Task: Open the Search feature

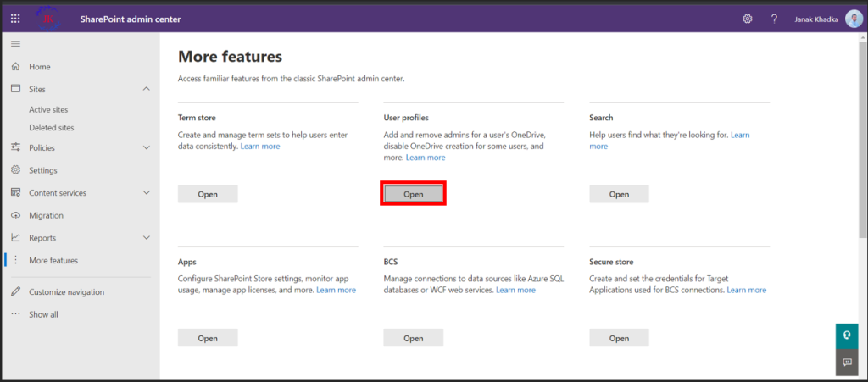Action: [619, 194]
